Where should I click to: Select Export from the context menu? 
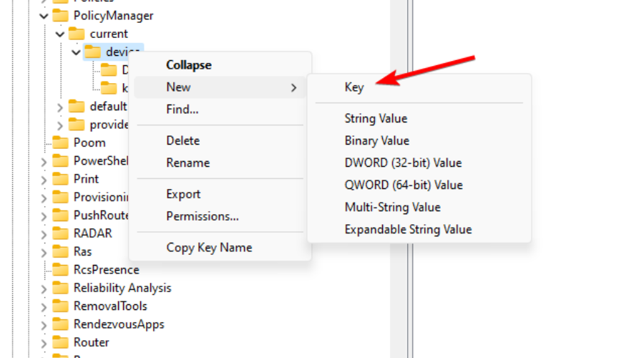(x=183, y=194)
